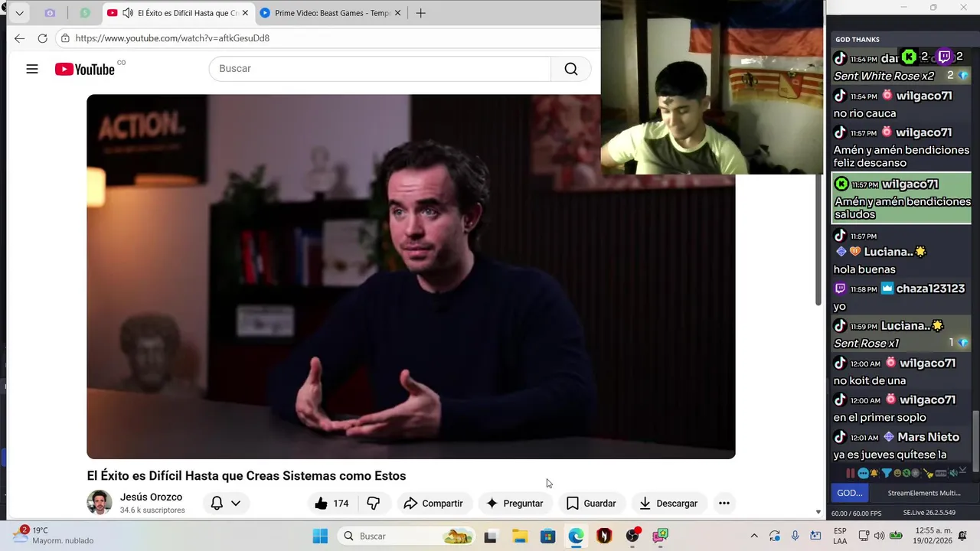Go back in browser history
This screenshot has height=551, width=980.
19,38
